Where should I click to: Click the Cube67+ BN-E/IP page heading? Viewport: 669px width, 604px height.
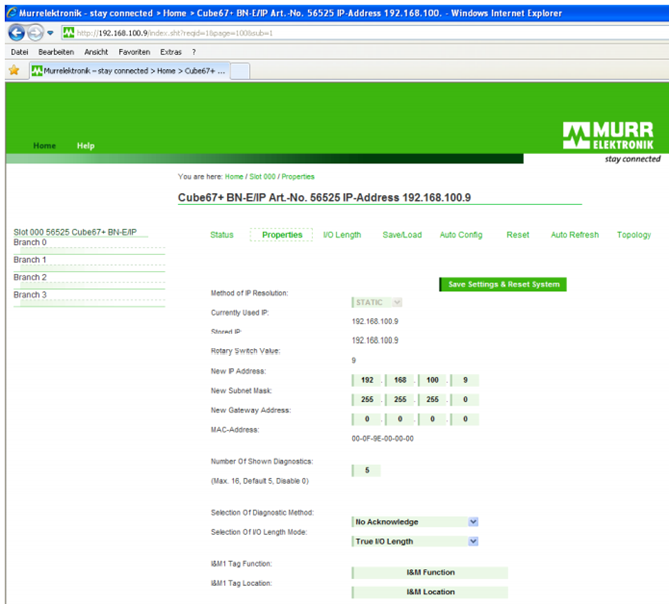point(324,197)
